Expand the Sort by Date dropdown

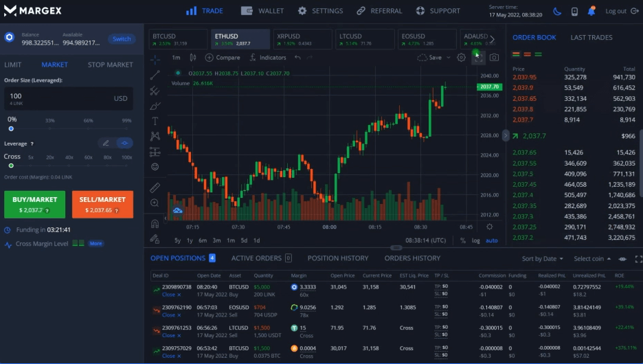tap(542, 259)
